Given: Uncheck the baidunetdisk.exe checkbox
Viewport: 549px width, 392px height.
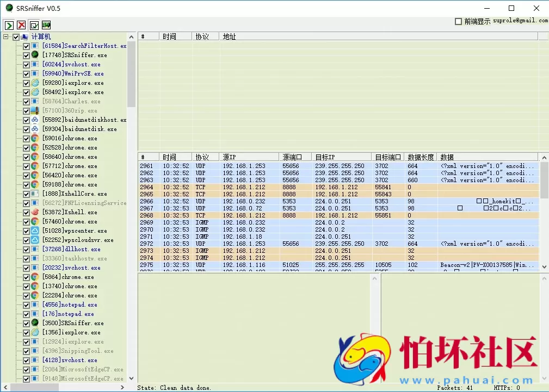Looking at the screenshot, I should 26,129.
